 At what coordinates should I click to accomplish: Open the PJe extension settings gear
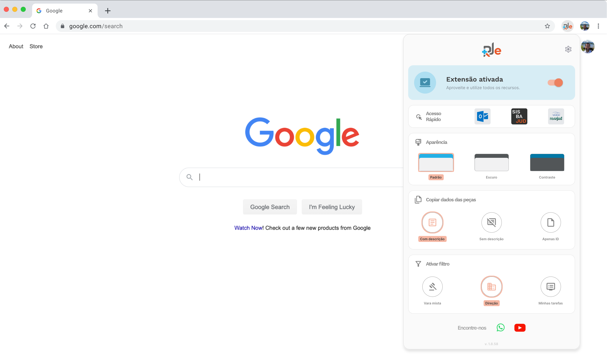(568, 49)
